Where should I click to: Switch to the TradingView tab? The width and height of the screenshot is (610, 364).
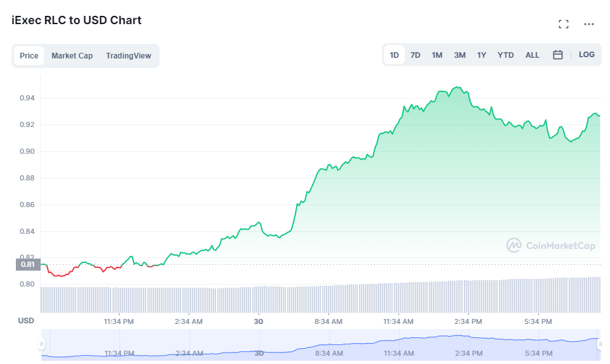[128, 56]
